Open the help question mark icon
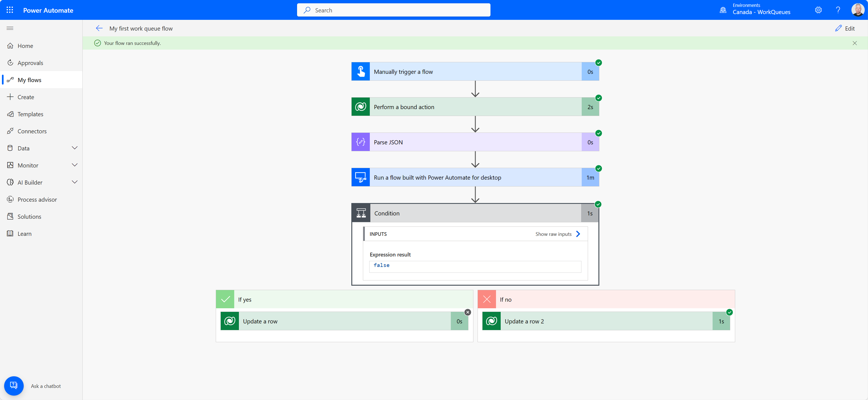Image resolution: width=868 pixels, height=400 pixels. tap(838, 10)
